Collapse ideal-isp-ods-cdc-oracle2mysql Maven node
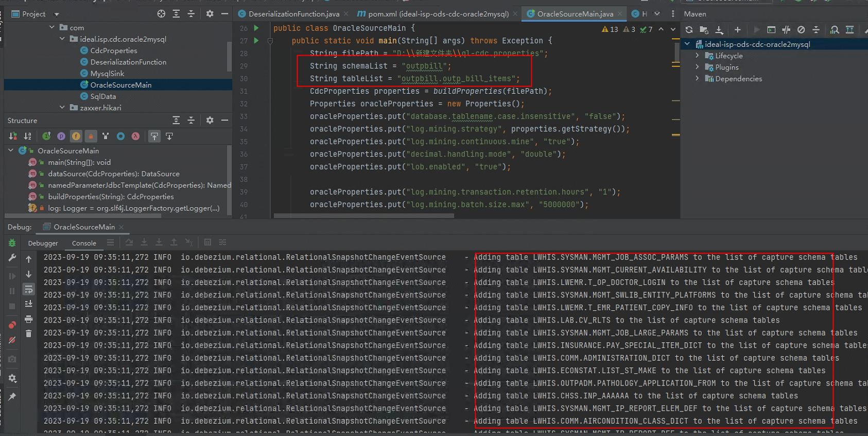 pos(687,44)
